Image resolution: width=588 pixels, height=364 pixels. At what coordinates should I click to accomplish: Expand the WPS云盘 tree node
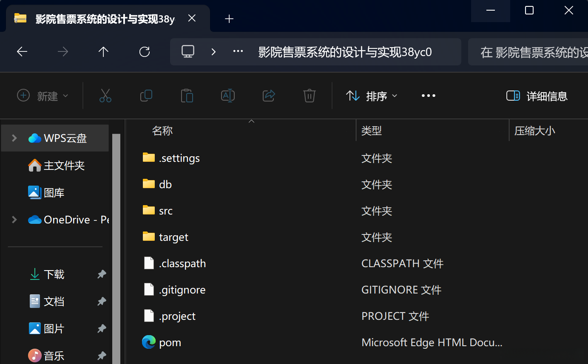point(14,138)
